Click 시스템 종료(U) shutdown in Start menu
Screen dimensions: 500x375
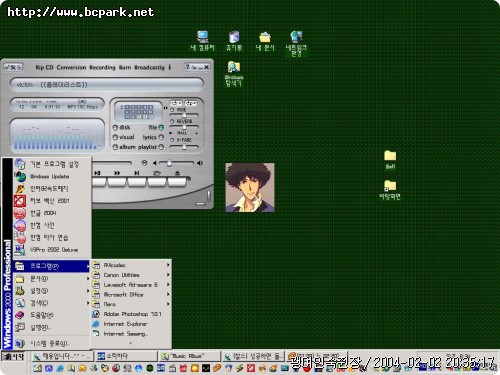click(x=52, y=343)
